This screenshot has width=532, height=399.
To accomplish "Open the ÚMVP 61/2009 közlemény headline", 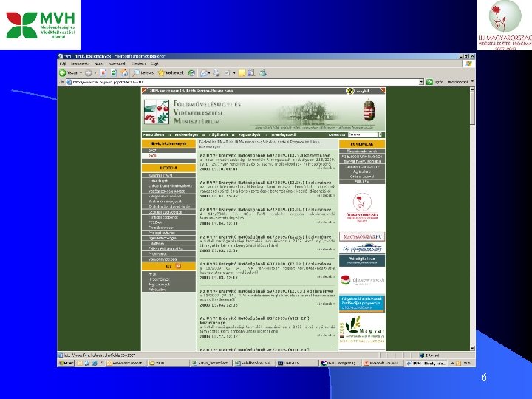I will tap(265, 236).
